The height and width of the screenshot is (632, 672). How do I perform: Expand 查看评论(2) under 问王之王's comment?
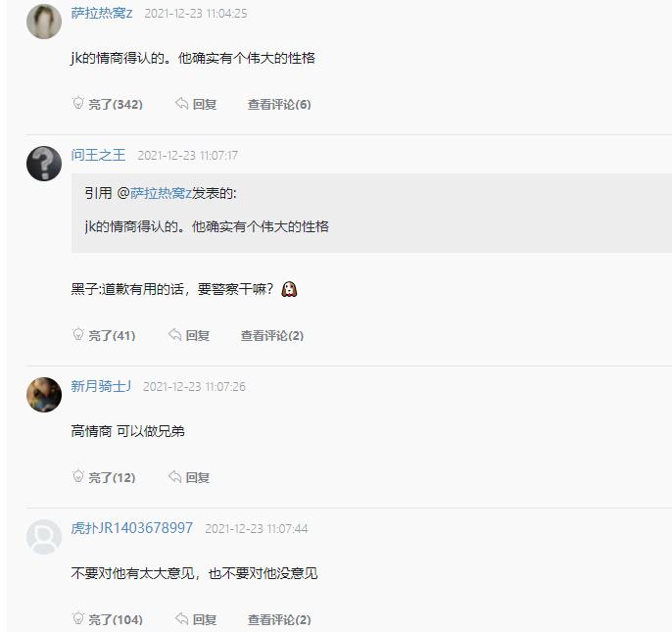[272, 336]
